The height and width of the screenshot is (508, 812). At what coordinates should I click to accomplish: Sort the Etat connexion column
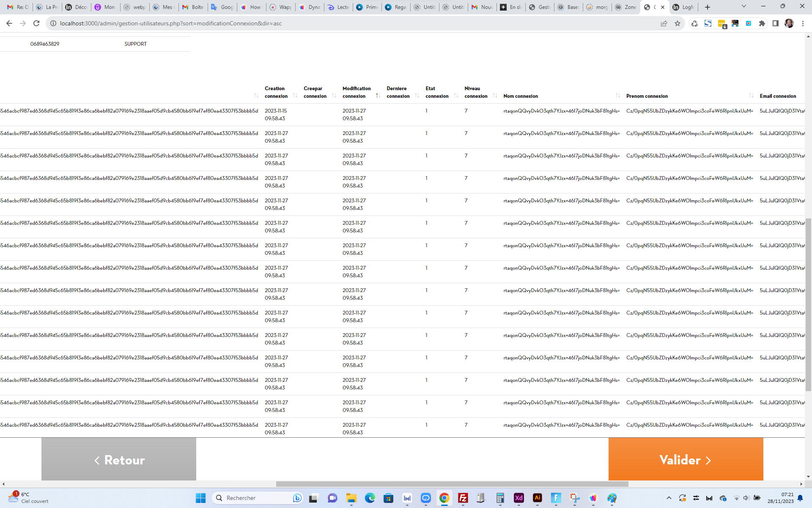coord(456,96)
